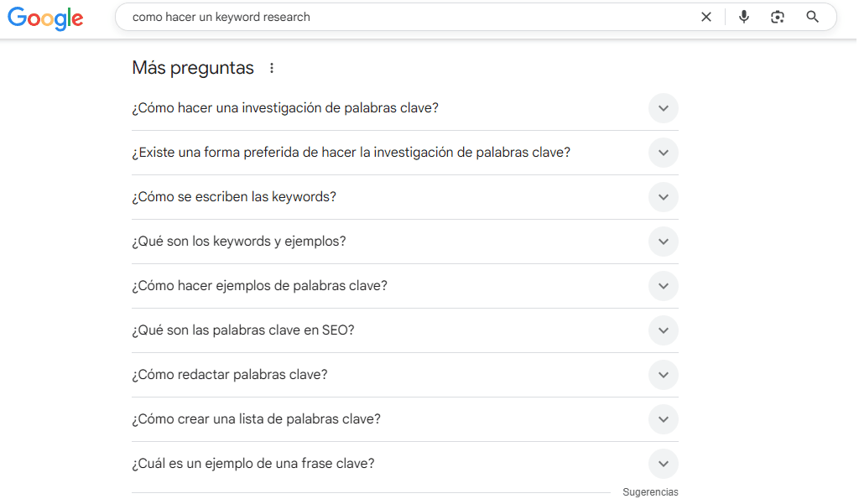Expand chevron for '¿Cómo se escriben las keywords?'
The image size is (859, 504).
pyautogui.click(x=664, y=197)
